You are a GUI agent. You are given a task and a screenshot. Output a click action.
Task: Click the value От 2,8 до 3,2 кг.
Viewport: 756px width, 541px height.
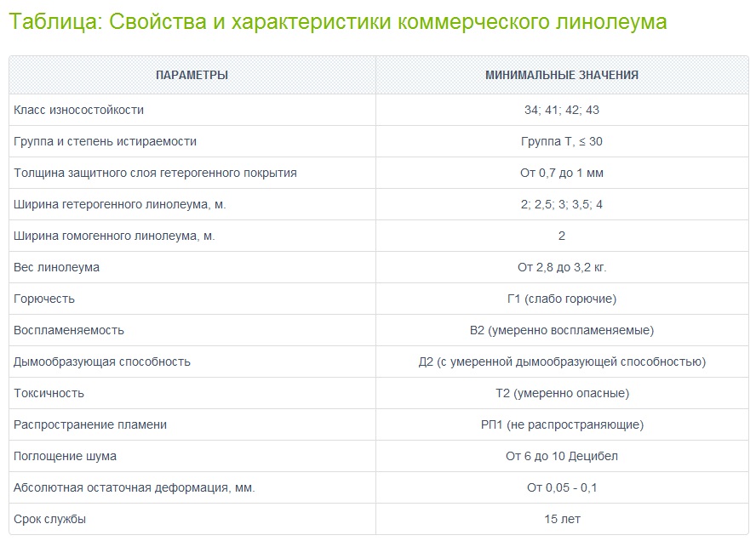(562, 267)
